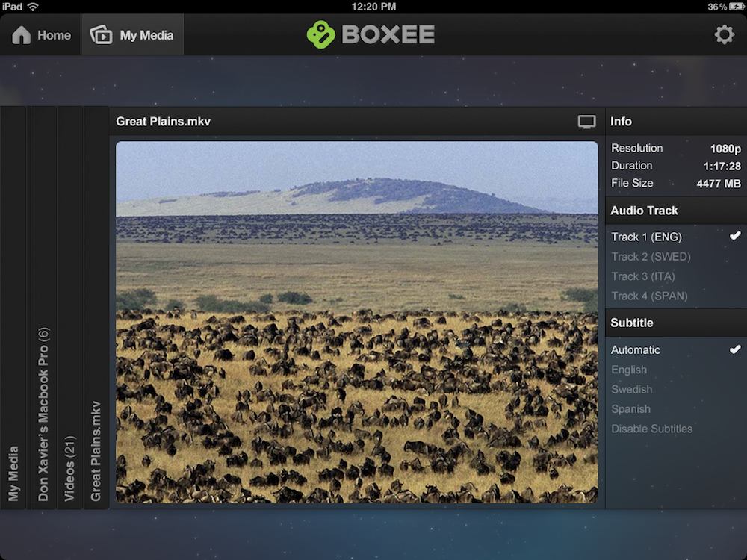Tap the Great Plains video preview thumbnail
The height and width of the screenshot is (560, 747).
(357, 322)
